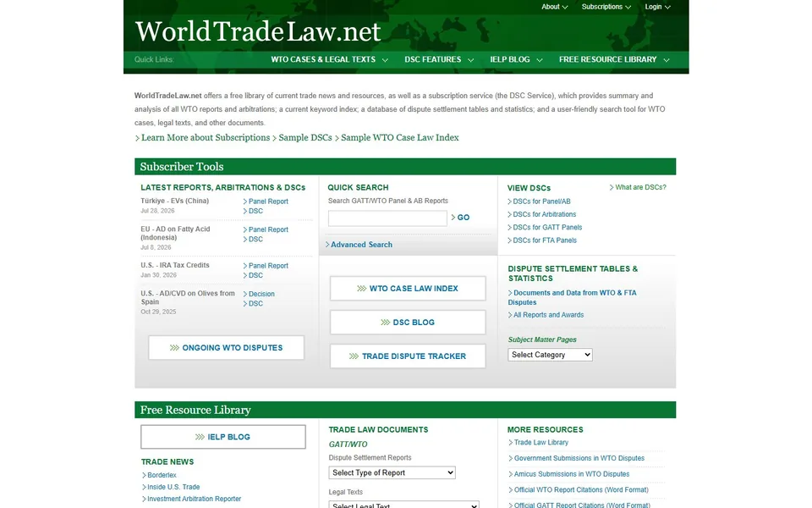812x508 pixels.
Task: Open Decision for U.S. - AD/CVD on Olives
Action: point(259,294)
